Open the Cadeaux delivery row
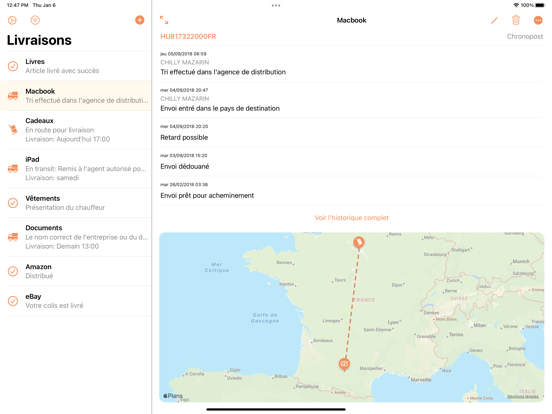This screenshot has height=414, width=552. [76, 130]
